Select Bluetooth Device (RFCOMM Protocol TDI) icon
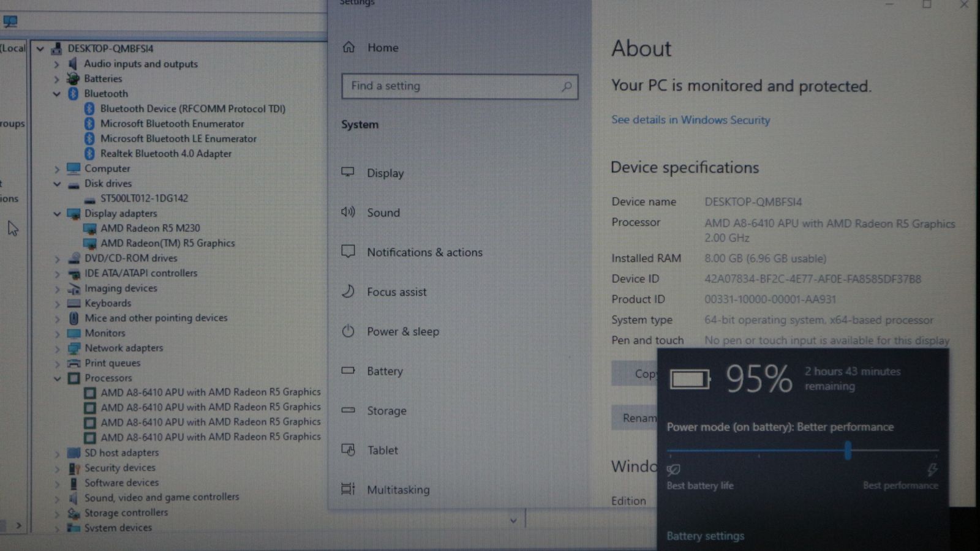The image size is (980, 551). [89, 109]
